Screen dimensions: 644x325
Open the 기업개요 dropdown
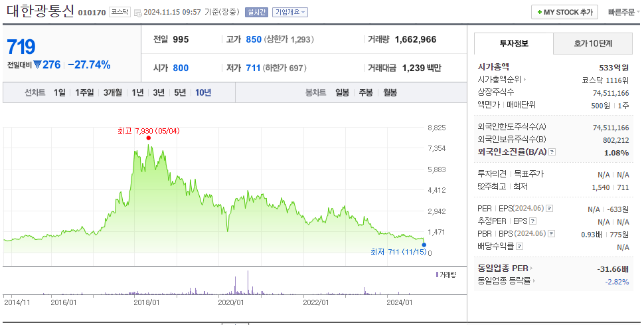point(289,13)
